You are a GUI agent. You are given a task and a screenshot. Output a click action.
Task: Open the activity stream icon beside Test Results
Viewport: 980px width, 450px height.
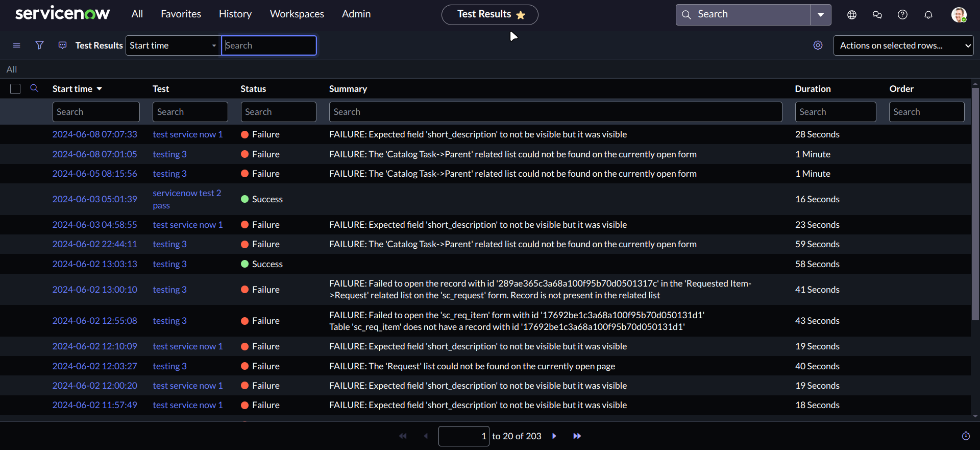62,45
